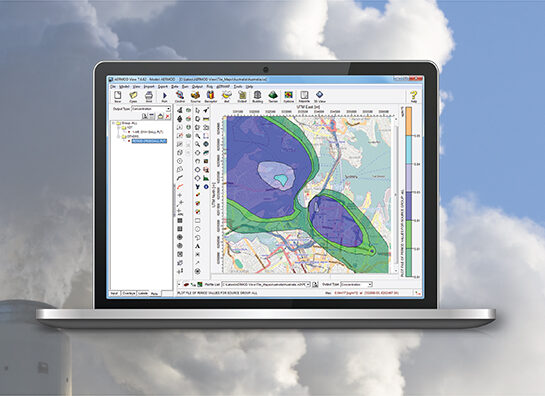Viewport: 545px width, 396px height.
Task: Open bottom Output Type Concentration dropdown
Action: pyautogui.click(x=357, y=284)
